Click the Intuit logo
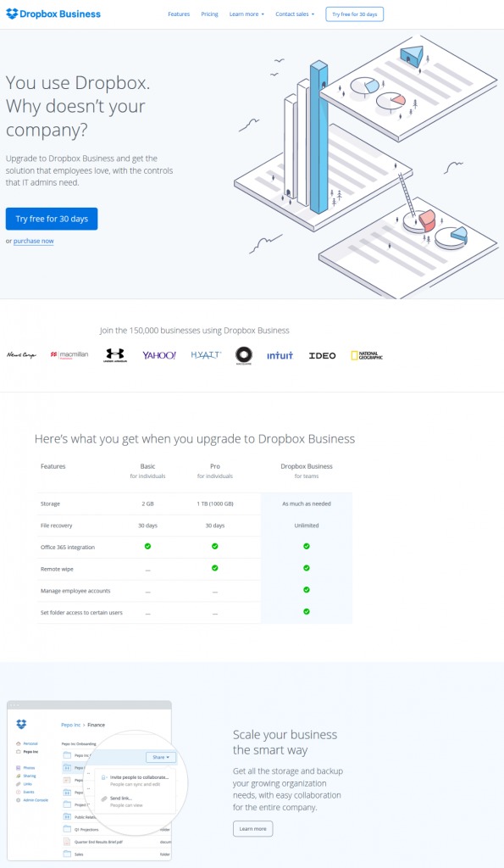 click(x=280, y=355)
